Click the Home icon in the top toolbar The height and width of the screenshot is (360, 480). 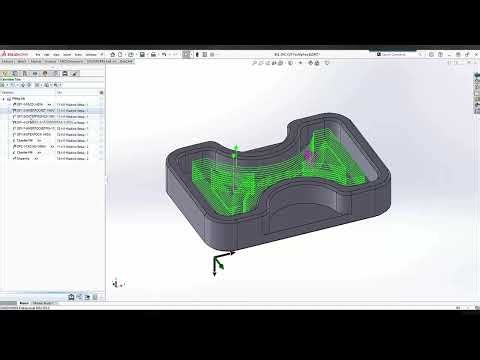click(x=113, y=54)
